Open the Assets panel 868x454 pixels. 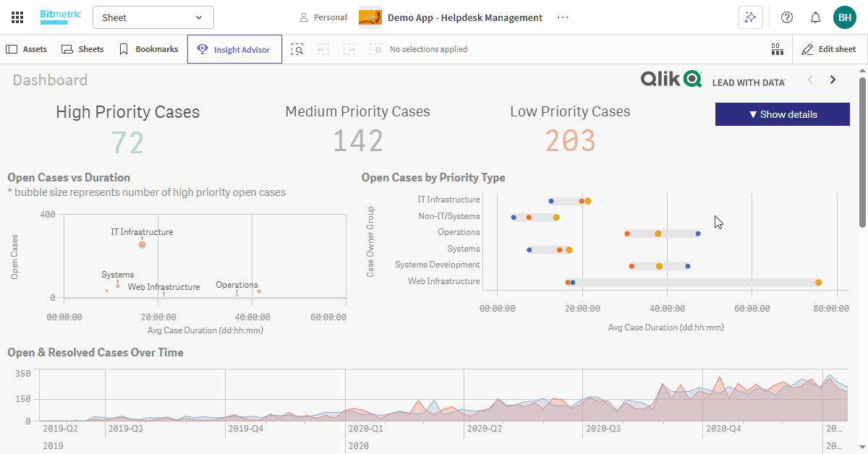click(27, 49)
